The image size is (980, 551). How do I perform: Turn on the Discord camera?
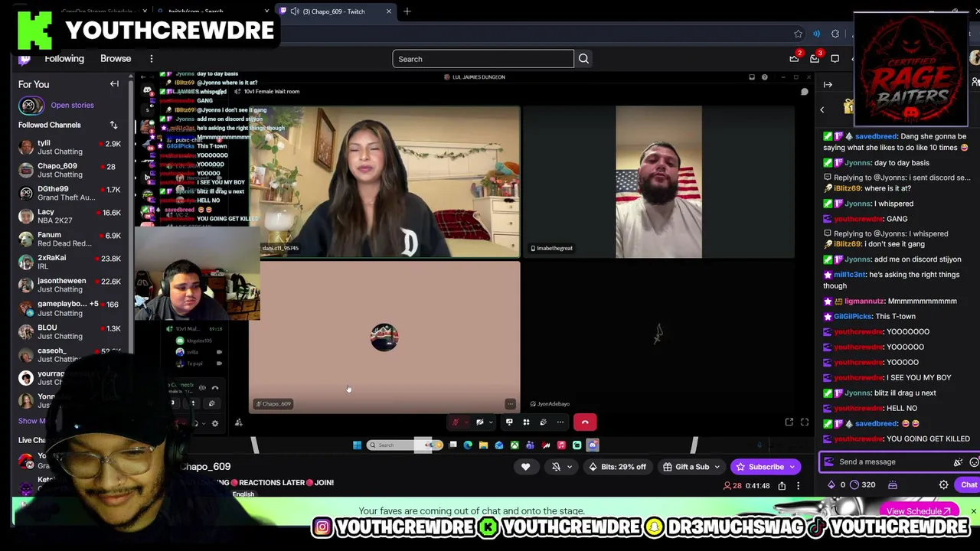(480, 422)
